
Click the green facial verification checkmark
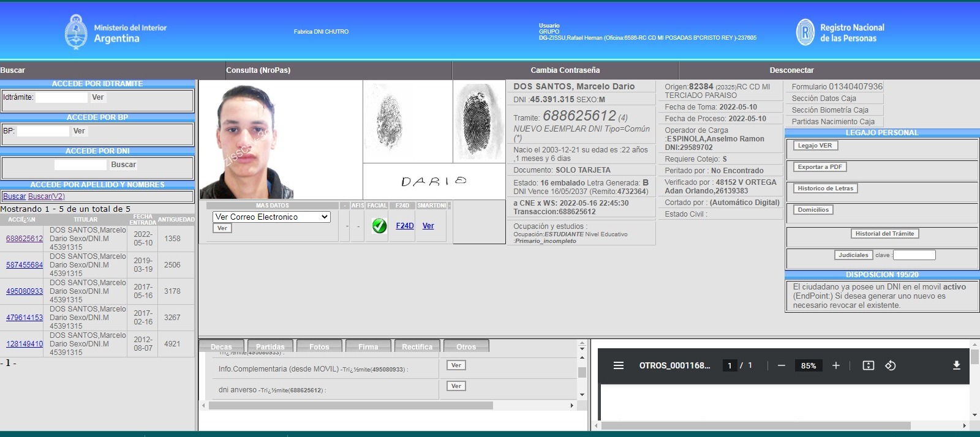(379, 226)
